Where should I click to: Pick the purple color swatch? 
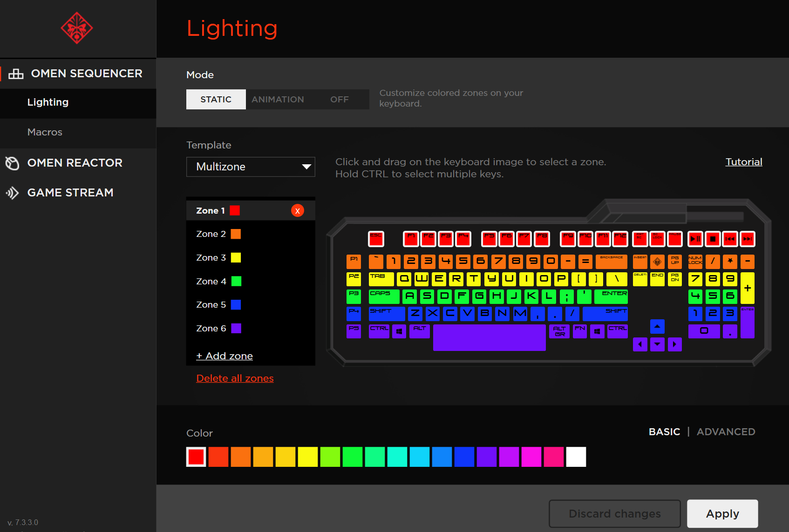click(x=487, y=457)
